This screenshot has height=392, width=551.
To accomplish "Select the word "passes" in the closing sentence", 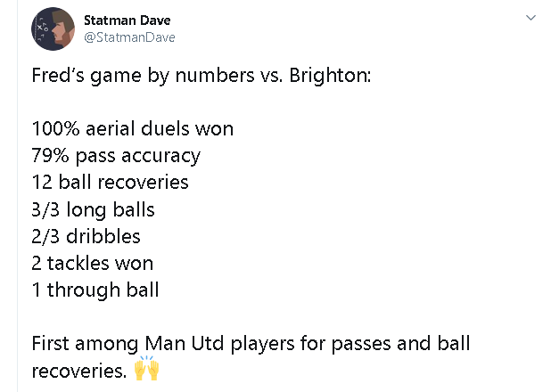I will pyautogui.click(x=361, y=344).
